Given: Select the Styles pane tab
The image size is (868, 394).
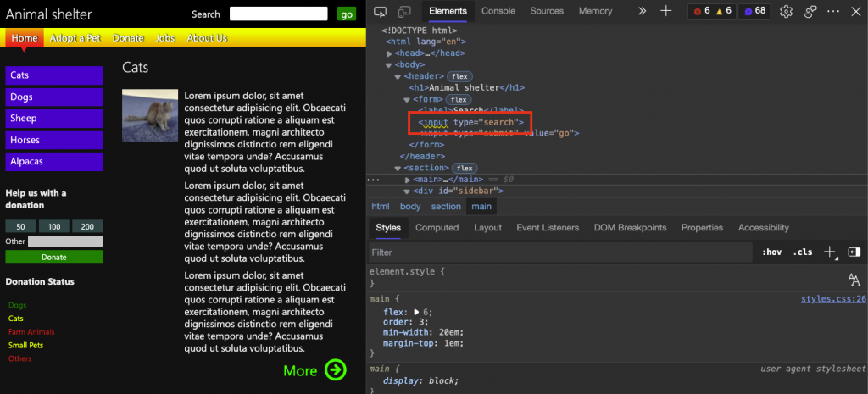Looking at the screenshot, I should click(388, 227).
